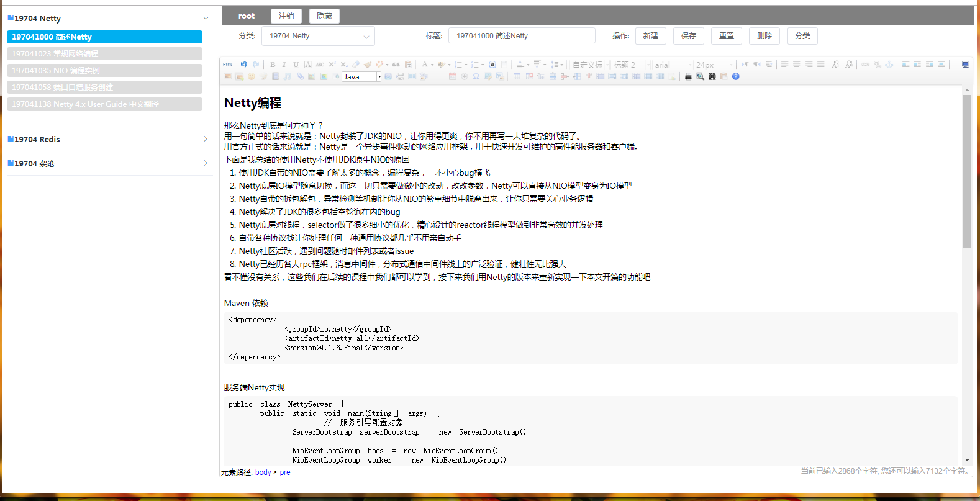This screenshot has width=980, height=501.
Task: Toggle center text alignment
Action: tap(797, 65)
